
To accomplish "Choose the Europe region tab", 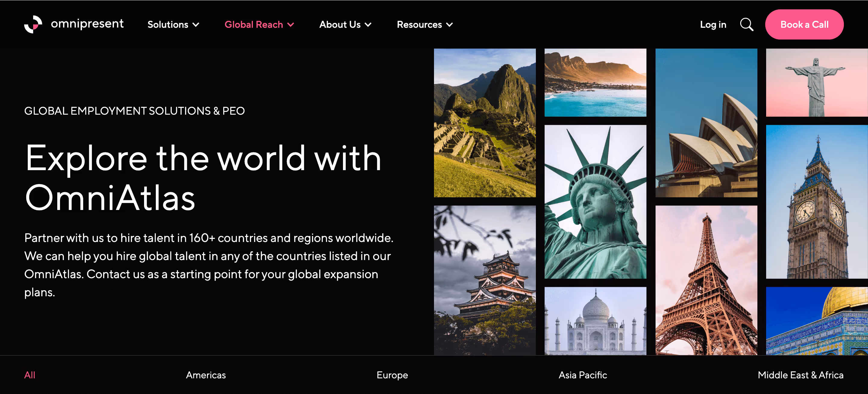I will [392, 375].
